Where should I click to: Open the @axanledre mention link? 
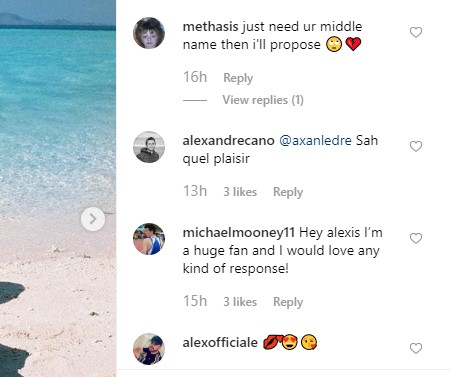(x=315, y=140)
